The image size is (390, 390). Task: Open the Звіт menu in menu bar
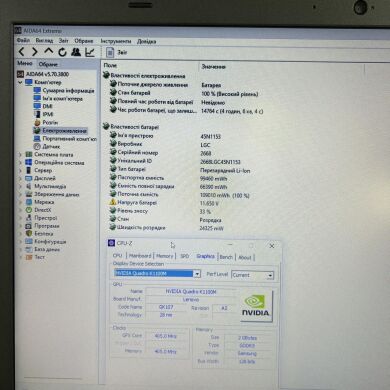coord(64,41)
